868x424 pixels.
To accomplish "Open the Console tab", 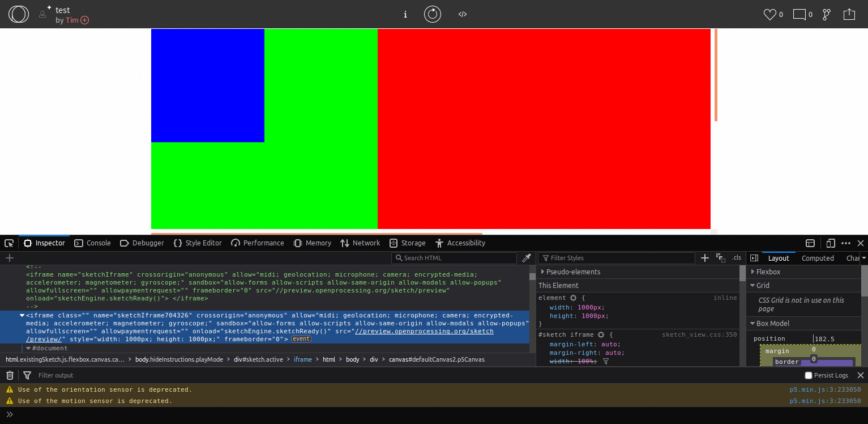I will point(92,243).
